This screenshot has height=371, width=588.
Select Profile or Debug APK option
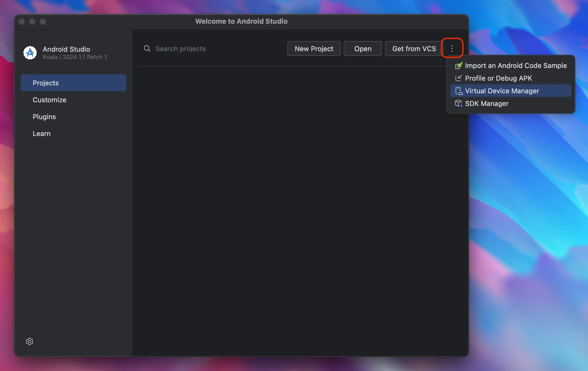click(498, 78)
